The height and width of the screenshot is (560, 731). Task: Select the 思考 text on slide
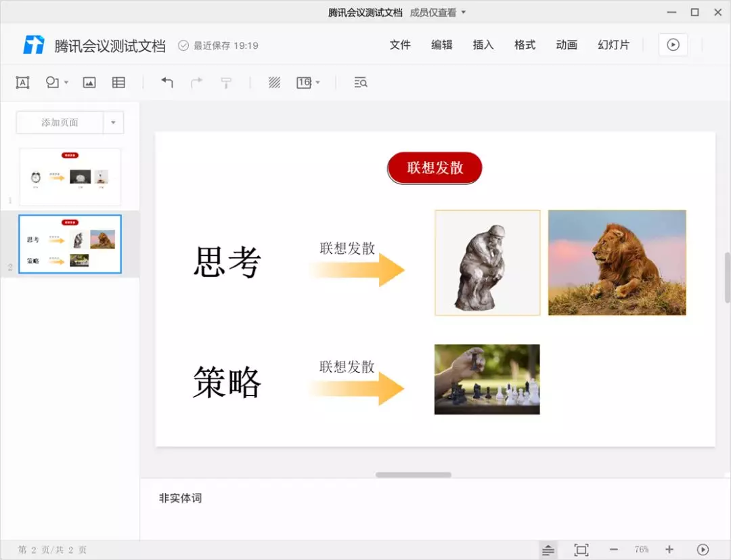pos(227,262)
